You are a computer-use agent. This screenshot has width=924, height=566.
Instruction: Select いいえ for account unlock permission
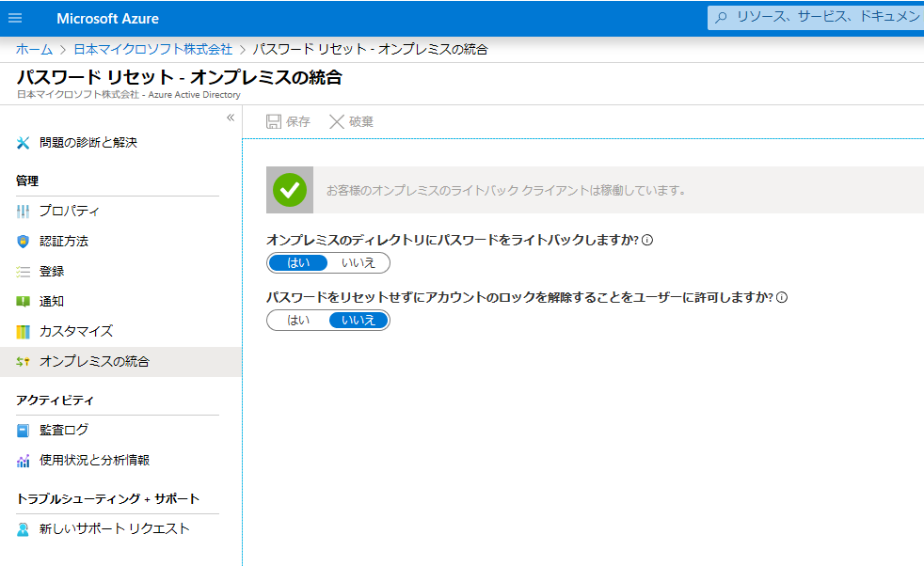358,320
